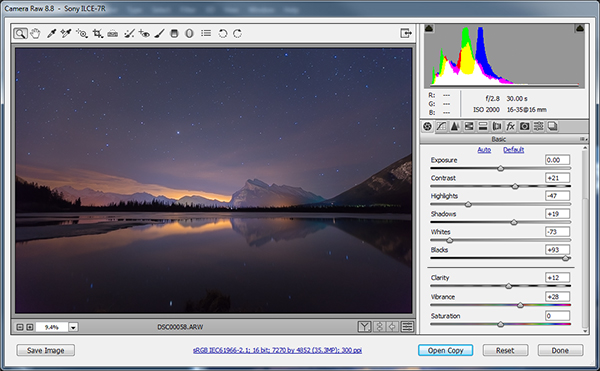Toggle shadow clipping warning in histogram
Viewport: 600px width, 371px height.
tap(429, 28)
